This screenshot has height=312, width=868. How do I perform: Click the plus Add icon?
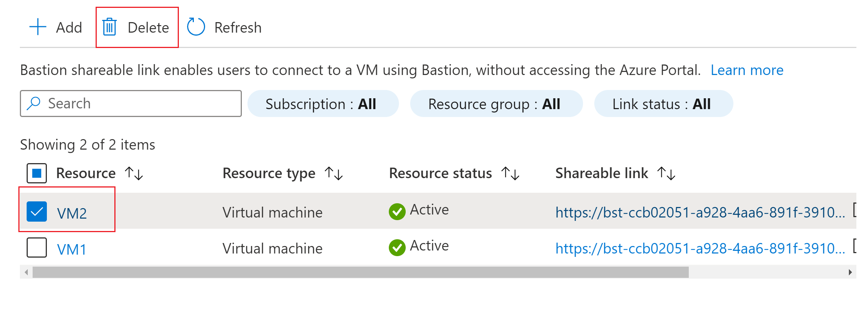tap(37, 27)
